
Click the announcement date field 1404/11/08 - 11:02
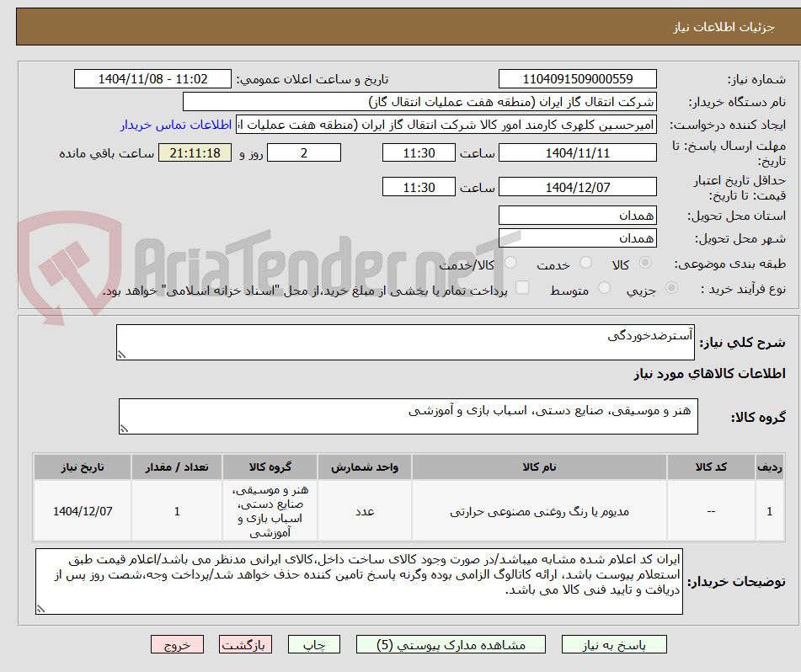(x=152, y=79)
